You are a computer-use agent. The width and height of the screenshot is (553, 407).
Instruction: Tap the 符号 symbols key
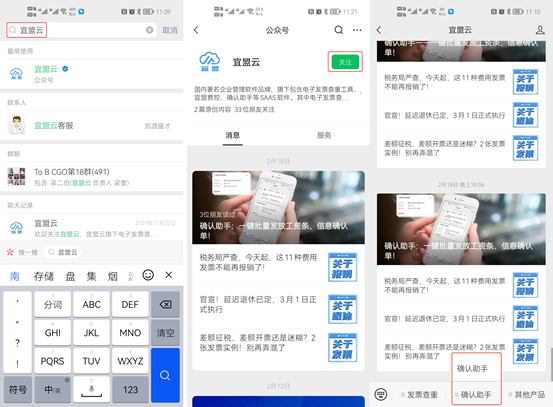(x=18, y=389)
